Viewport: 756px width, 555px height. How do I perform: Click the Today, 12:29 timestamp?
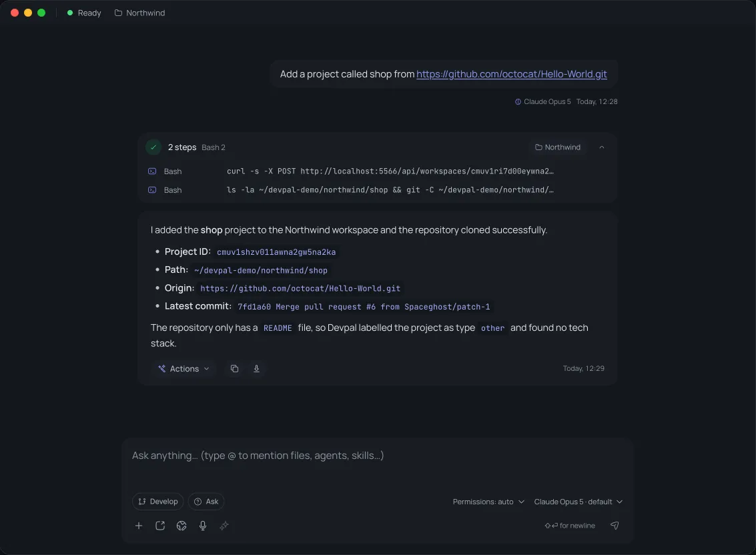[x=583, y=368]
